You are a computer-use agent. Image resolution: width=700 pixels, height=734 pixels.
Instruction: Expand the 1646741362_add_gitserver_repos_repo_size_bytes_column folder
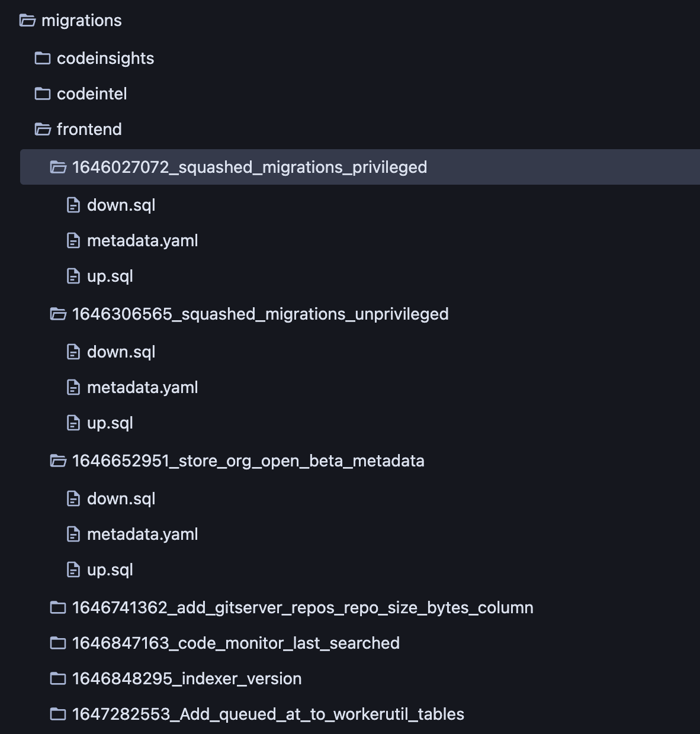pyautogui.click(x=302, y=607)
